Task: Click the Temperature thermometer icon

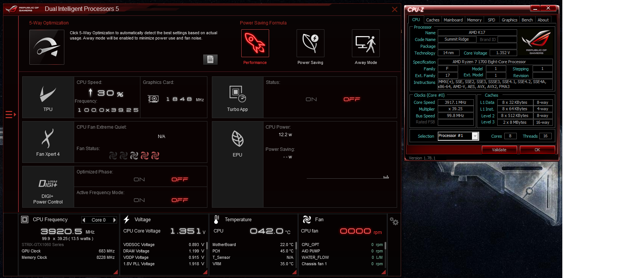Action: [x=216, y=219]
